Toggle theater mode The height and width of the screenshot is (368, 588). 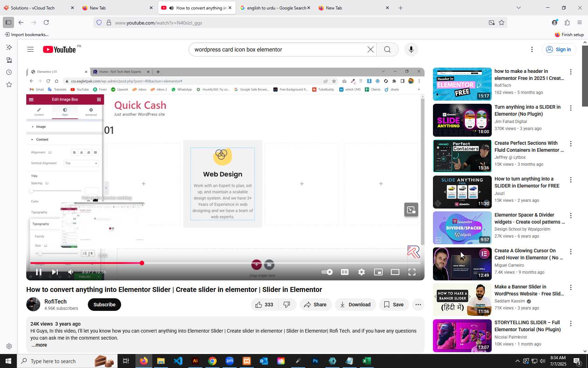395,272
